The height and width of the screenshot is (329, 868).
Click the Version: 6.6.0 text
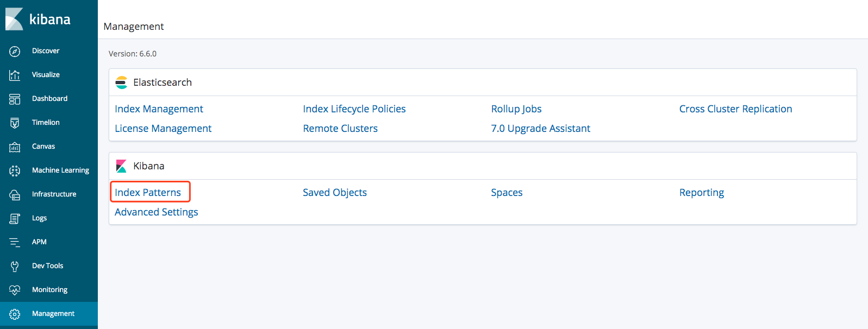click(x=133, y=54)
